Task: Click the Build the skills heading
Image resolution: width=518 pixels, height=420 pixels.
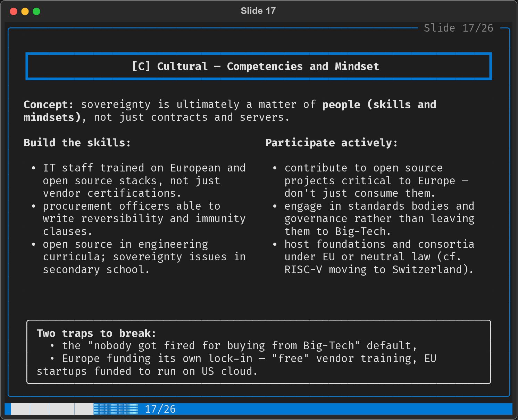Action: (x=77, y=143)
